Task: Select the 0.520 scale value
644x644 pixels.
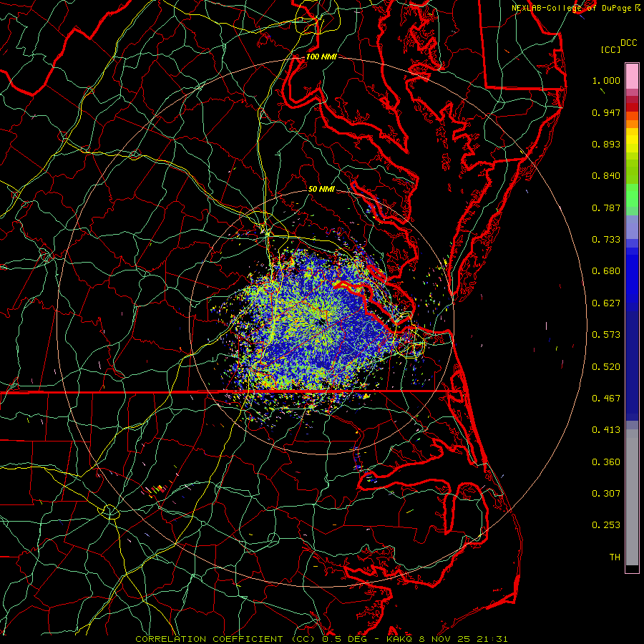Action: [x=606, y=367]
